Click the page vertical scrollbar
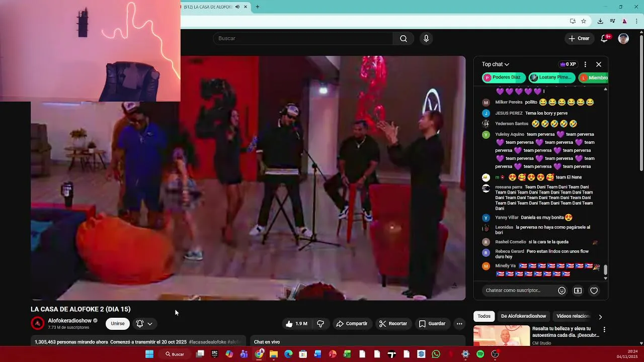This screenshot has width=644, height=362. (641, 103)
